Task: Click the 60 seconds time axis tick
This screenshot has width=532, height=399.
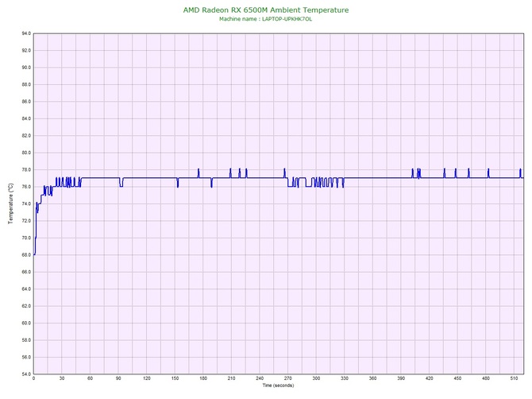Action: (x=90, y=378)
